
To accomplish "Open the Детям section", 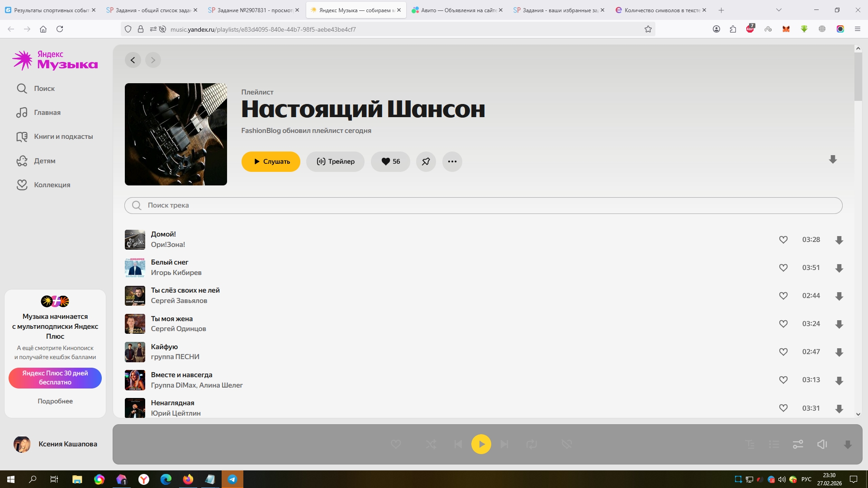I will 36,161.
